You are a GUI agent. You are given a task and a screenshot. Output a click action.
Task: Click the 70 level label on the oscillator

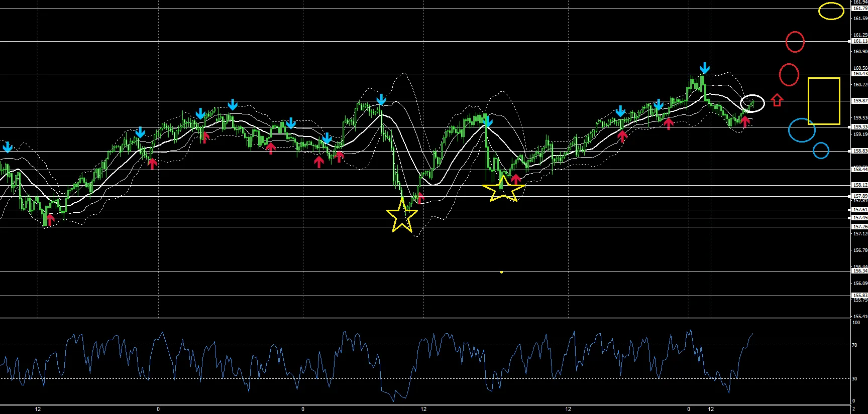(x=855, y=345)
